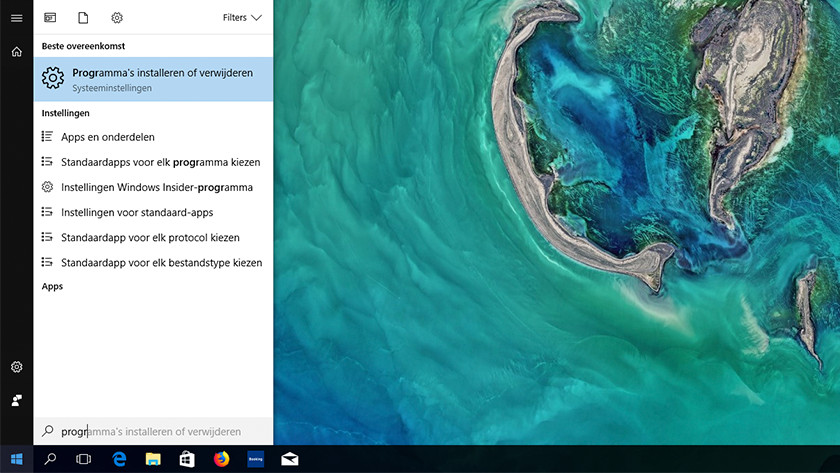Filter results by Settings gear icon
This screenshot has height=473, width=840.
(x=117, y=18)
